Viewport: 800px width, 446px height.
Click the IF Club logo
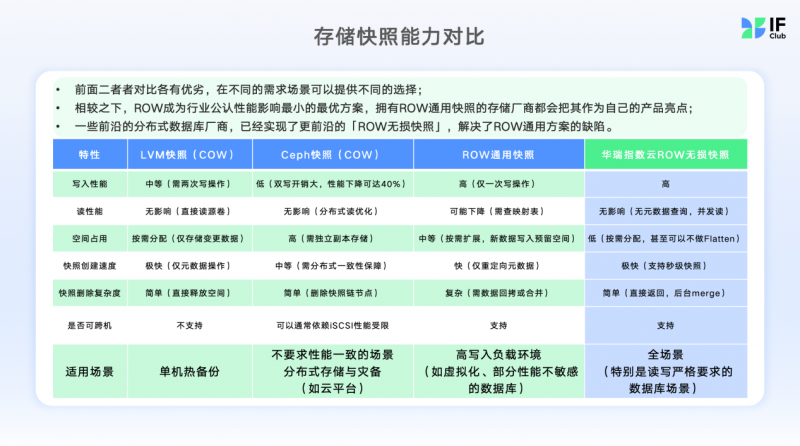pyautogui.click(x=763, y=28)
